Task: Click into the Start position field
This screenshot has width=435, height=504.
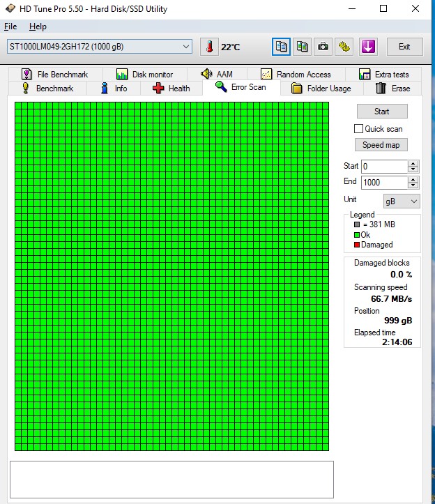Action: coord(385,167)
